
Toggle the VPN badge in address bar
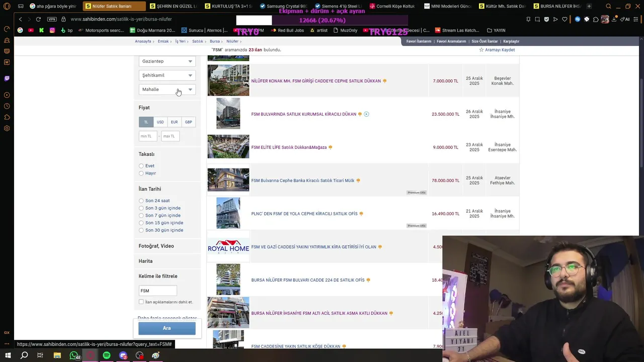tap(52, 19)
